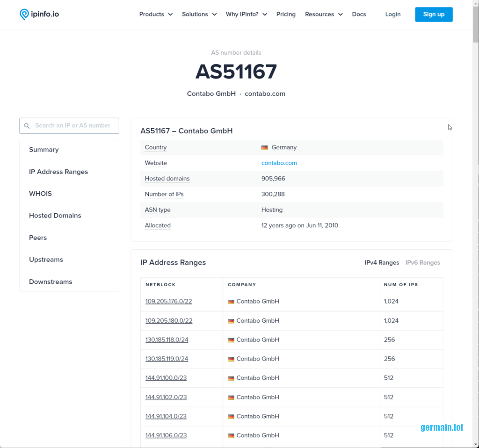Go to the Pricing page
Viewport: 479px width, 448px height.
coord(286,14)
